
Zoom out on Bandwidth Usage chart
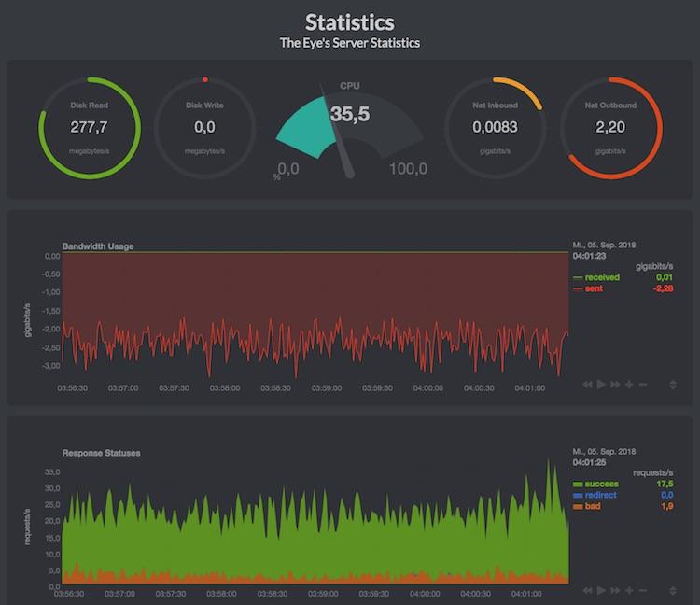pyautogui.click(x=643, y=385)
